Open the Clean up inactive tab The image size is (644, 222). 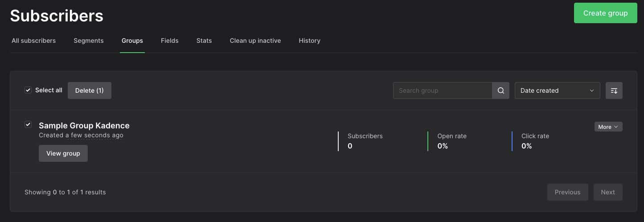pos(255,41)
